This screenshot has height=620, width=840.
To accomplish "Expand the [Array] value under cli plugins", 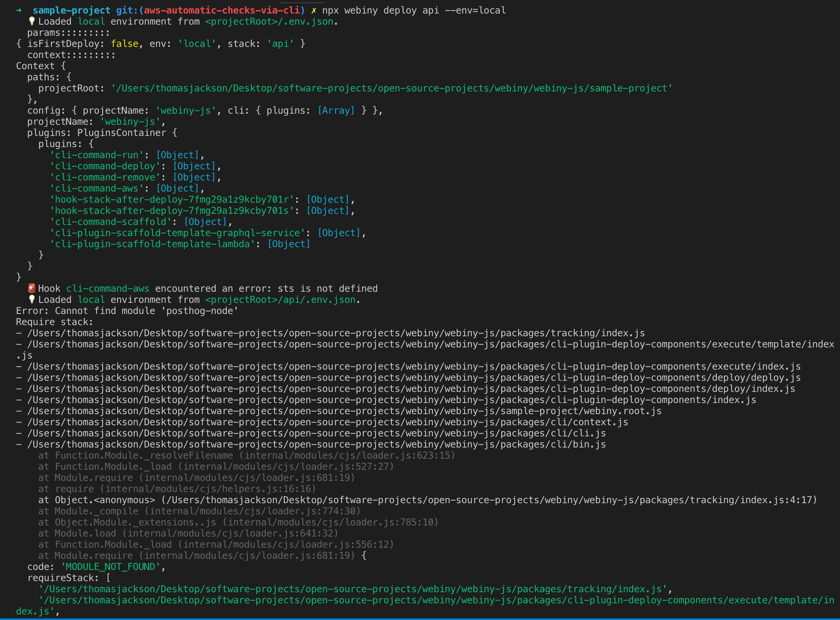I will pos(336,110).
